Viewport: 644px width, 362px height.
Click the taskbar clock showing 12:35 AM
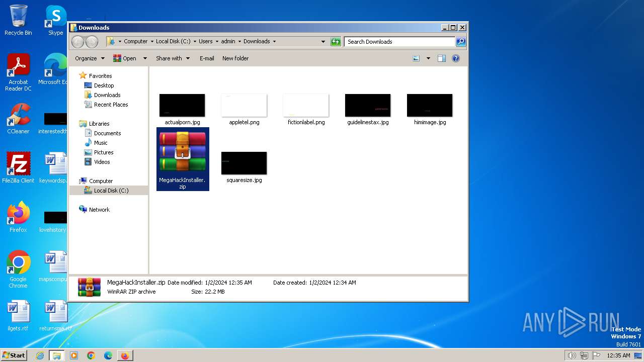[618, 355]
